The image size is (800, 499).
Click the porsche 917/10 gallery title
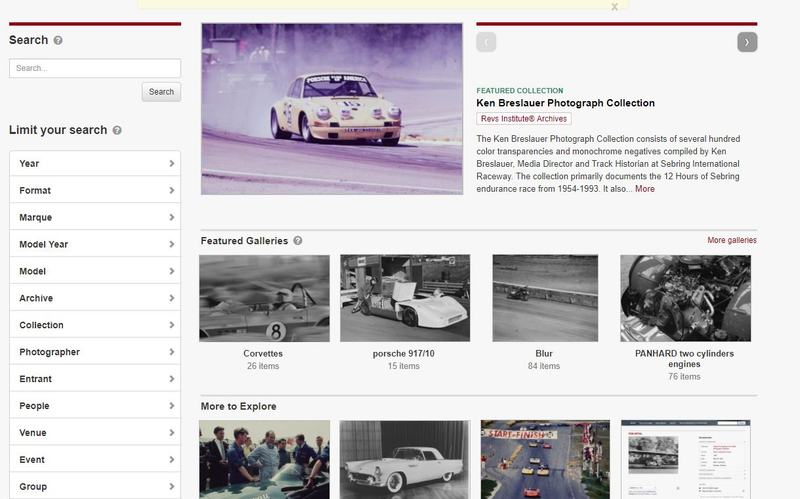(404, 354)
